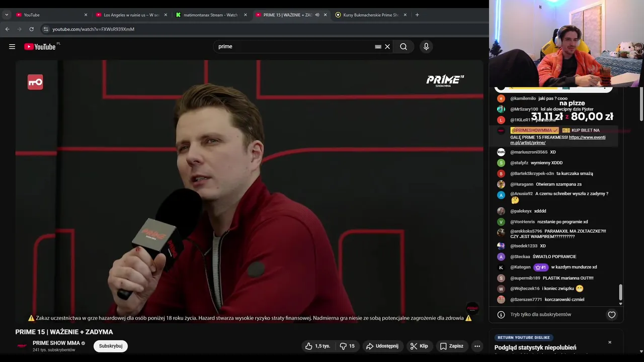644x362 pixels.
Task: Subscribe with the Subskrybuj button
Action: coord(111,346)
